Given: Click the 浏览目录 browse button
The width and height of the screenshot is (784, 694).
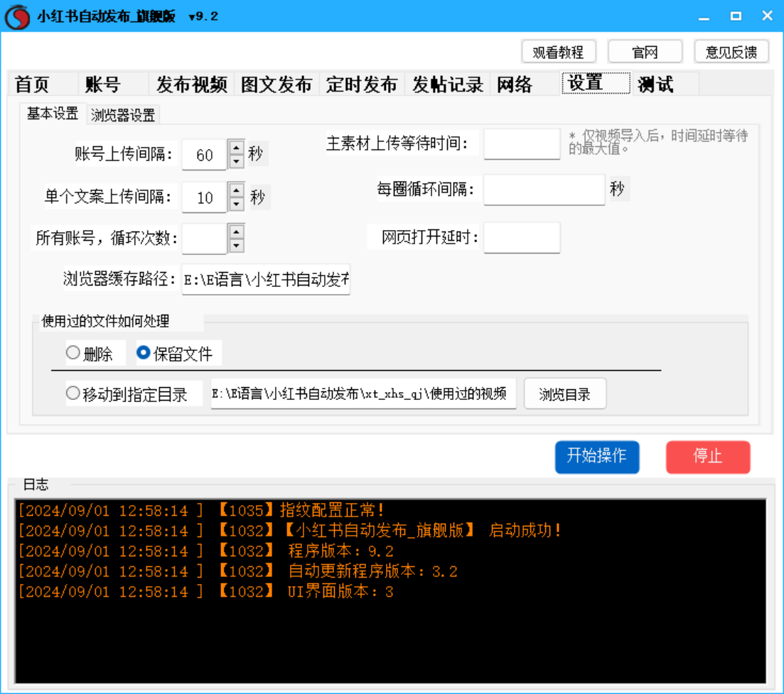Looking at the screenshot, I should click(x=565, y=394).
